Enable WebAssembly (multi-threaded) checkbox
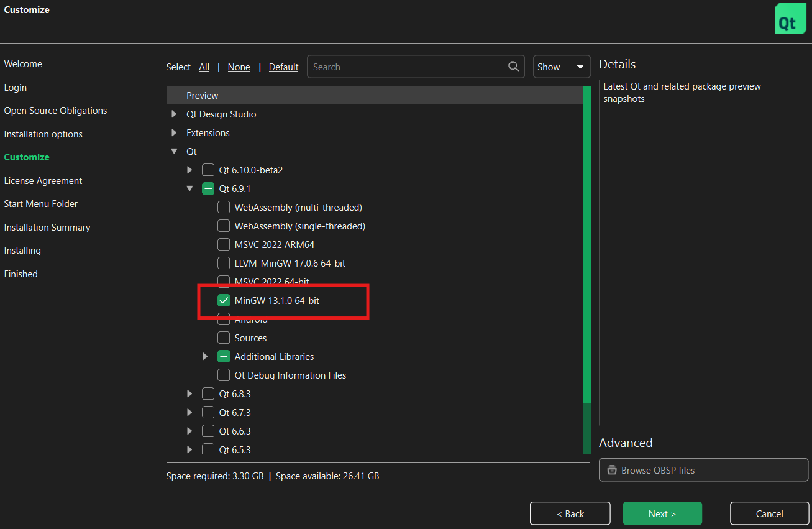 point(224,207)
